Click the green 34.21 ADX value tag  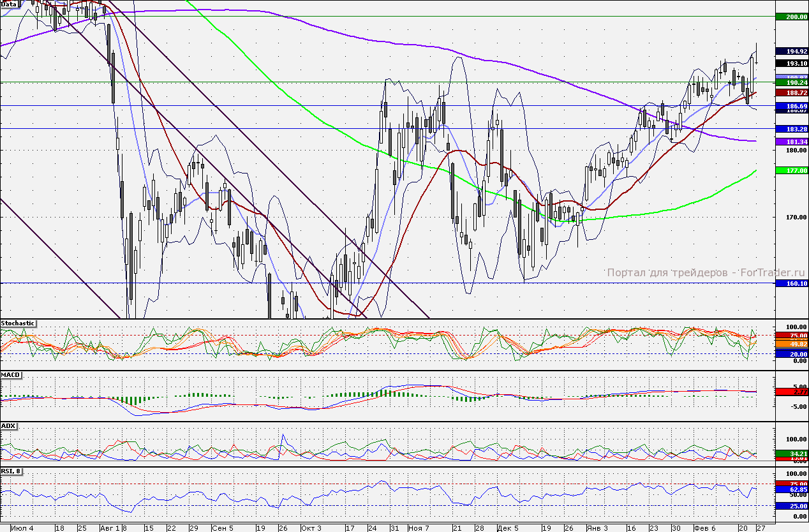coord(791,453)
